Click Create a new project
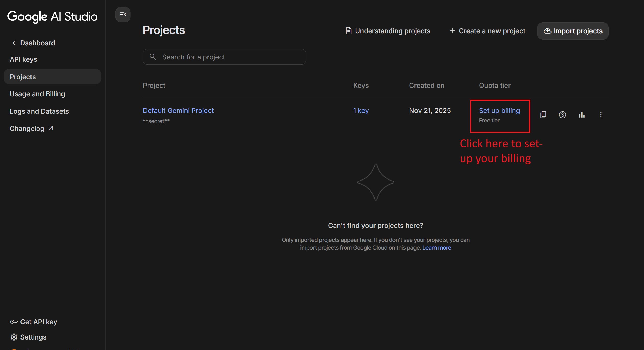Image resolution: width=644 pixels, height=350 pixels. click(487, 31)
